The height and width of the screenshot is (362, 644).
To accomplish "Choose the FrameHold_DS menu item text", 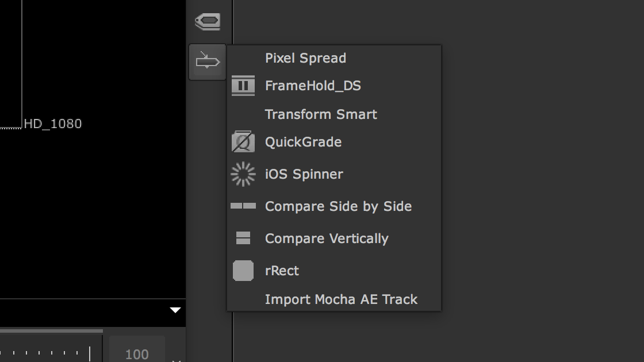I will tap(313, 86).
